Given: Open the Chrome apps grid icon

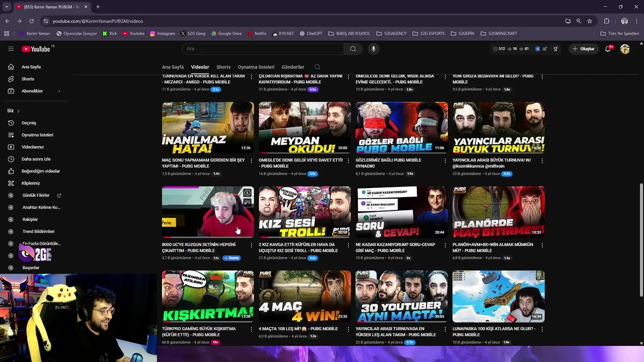Looking at the screenshot, I should (7, 34).
